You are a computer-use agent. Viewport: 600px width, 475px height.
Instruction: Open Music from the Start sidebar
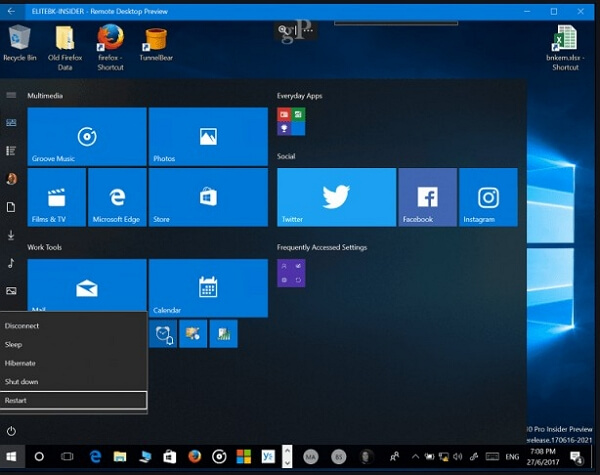point(11,263)
